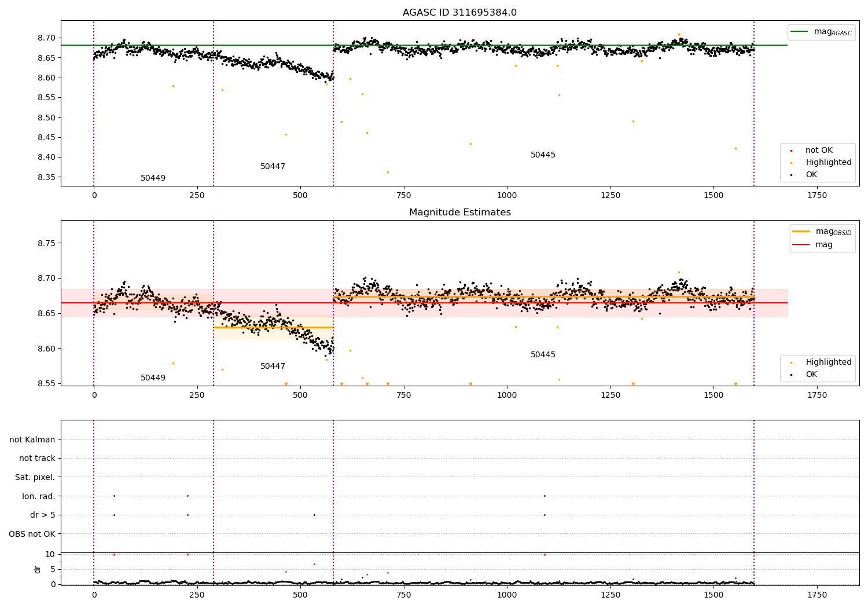Click the 'Ion. rad.' axis label
The width and height of the screenshot is (868, 608).
[x=39, y=496]
